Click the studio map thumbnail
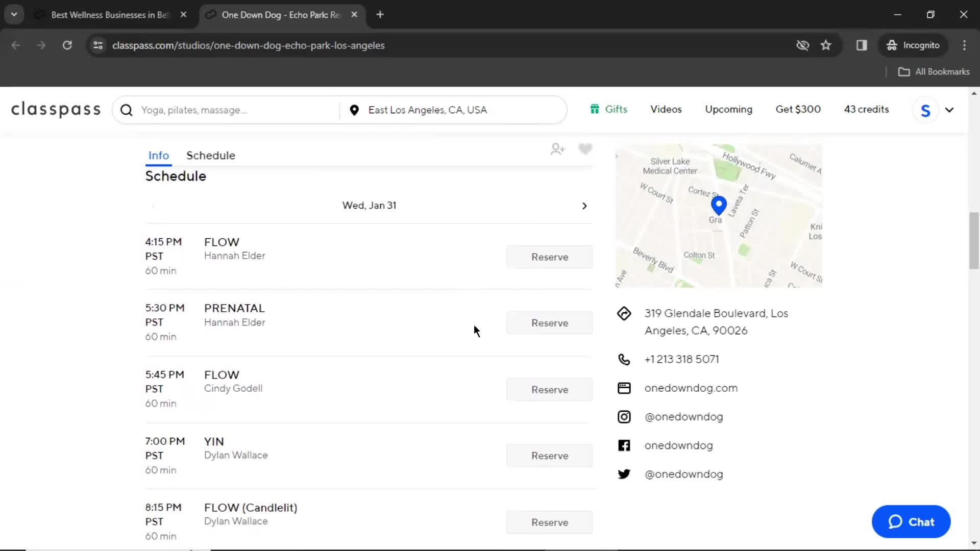This screenshot has width=980, height=551. (x=719, y=216)
